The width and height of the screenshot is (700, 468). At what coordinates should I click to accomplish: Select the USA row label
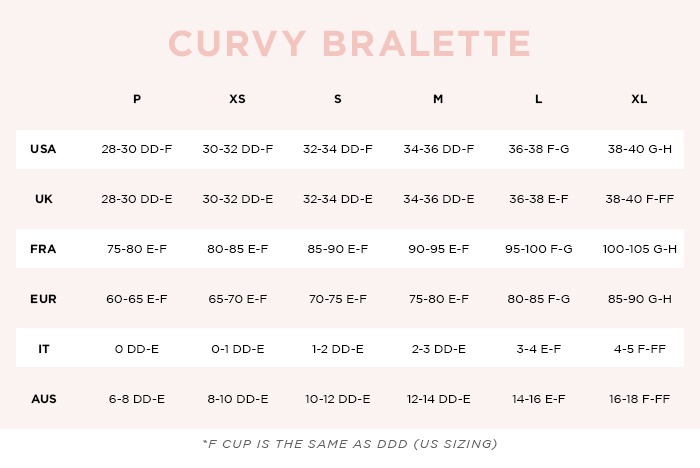click(x=43, y=149)
